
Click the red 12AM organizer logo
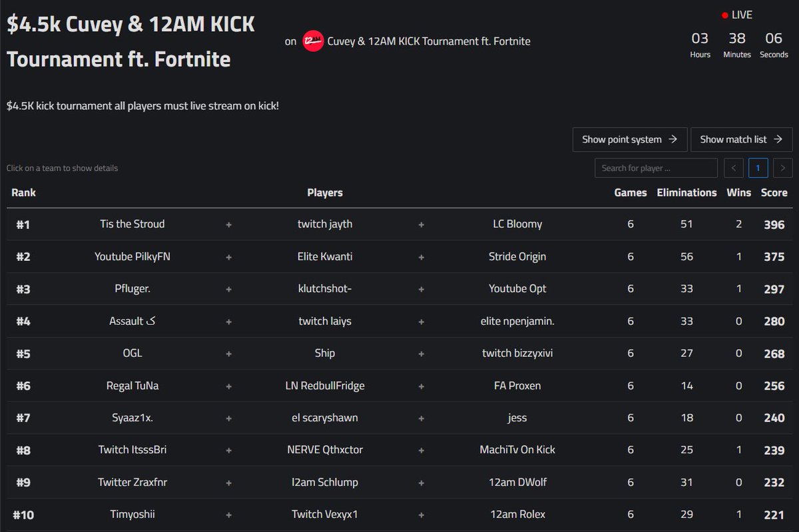(312, 41)
